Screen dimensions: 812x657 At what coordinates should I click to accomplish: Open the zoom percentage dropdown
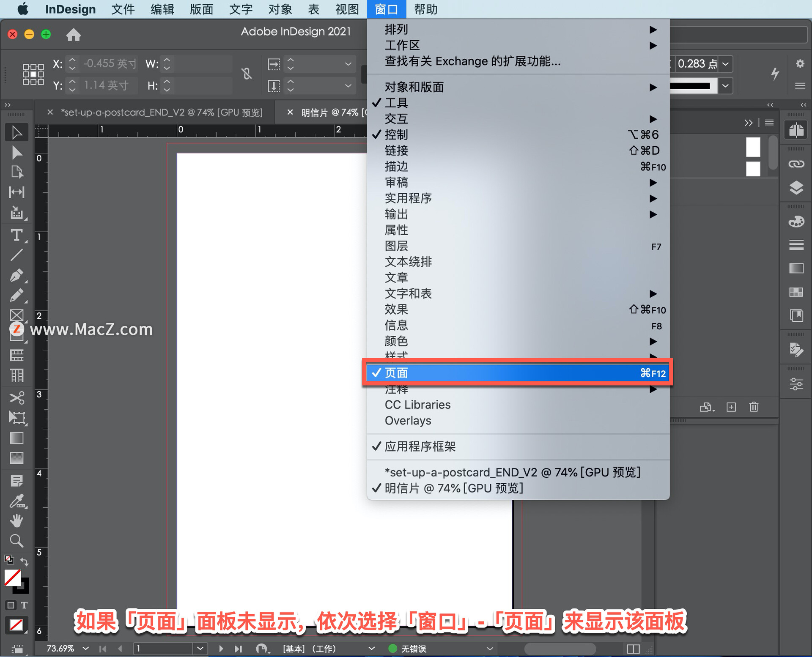tap(86, 648)
